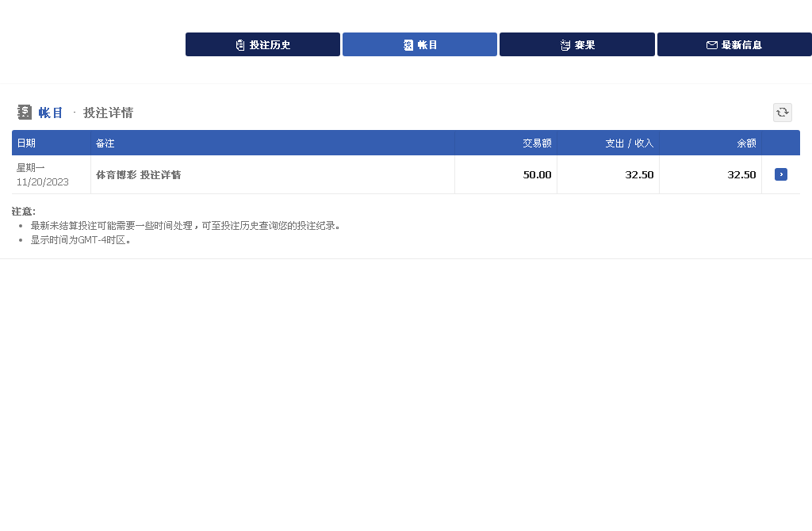Click the refresh icon beside the 帐目 heading
Viewport: 812px width, 531px height.
(782, 113)
